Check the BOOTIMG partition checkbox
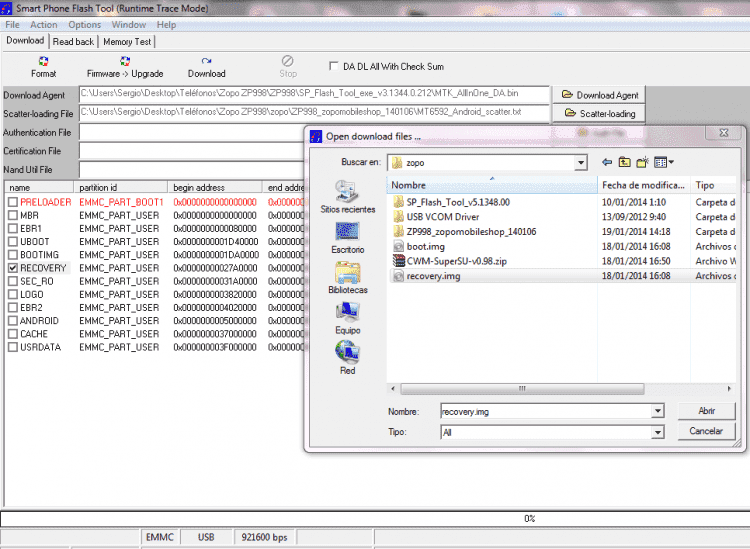 pyautogui.click(x=13, y=255)
